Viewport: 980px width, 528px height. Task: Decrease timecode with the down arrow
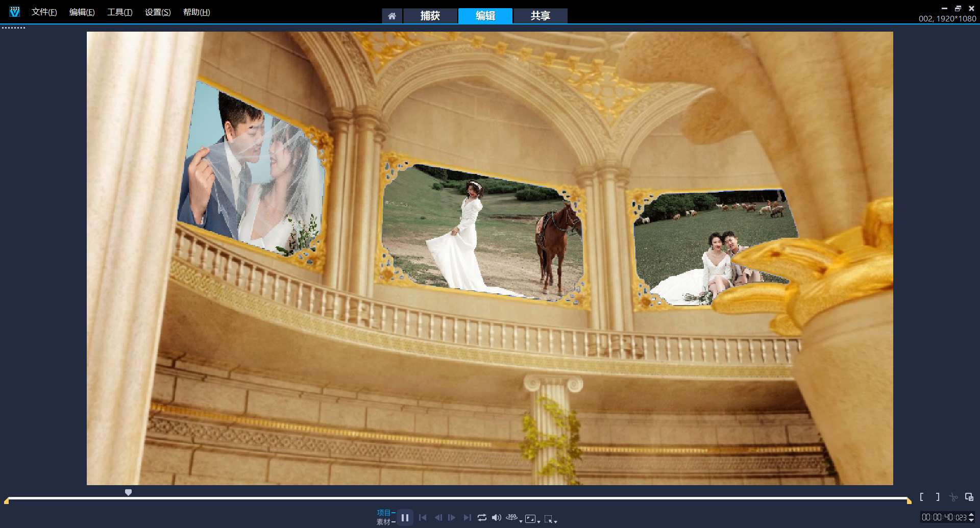(971, 520)
